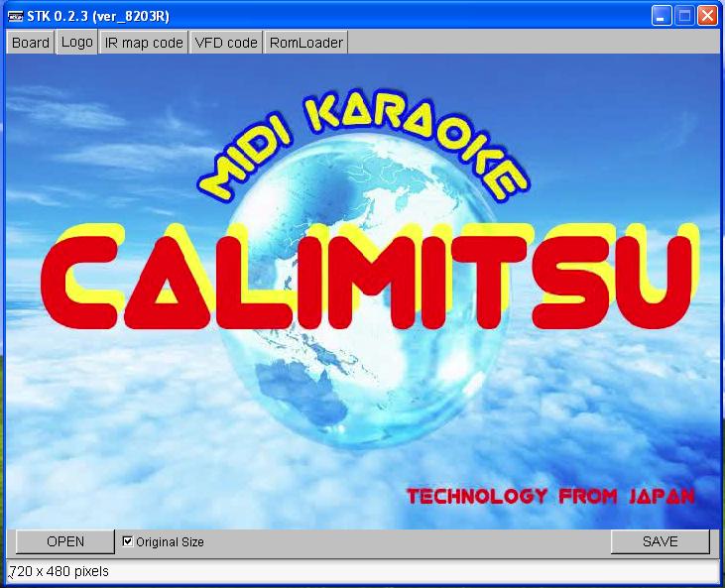Click the title 'STK 0.2.3 (ver_8203R)'

(98, 16)
